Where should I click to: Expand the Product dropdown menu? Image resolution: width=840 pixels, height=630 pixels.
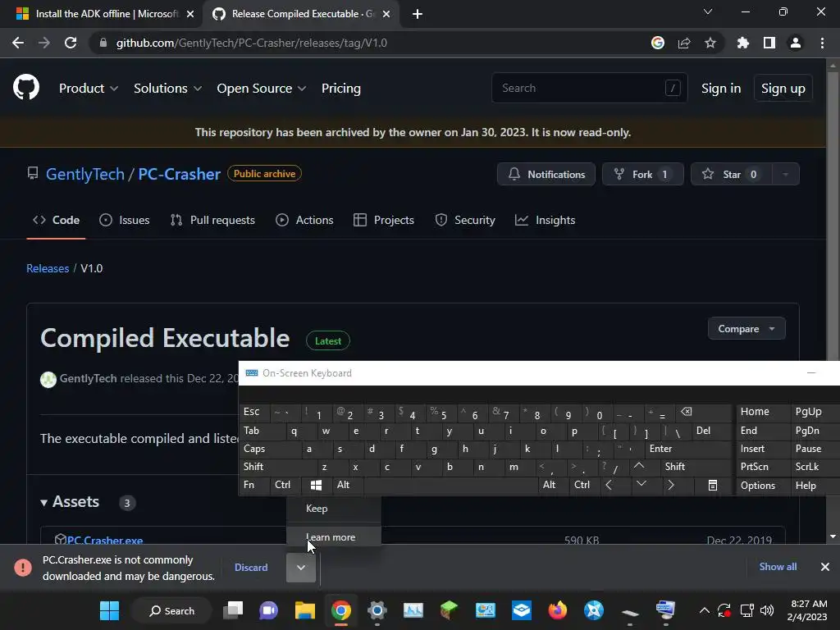point(89,88)
